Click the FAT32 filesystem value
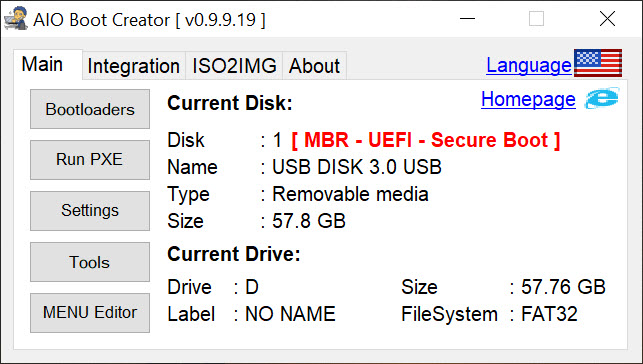Viewport: 643px width, 364px height. click(x=549, y=314)
